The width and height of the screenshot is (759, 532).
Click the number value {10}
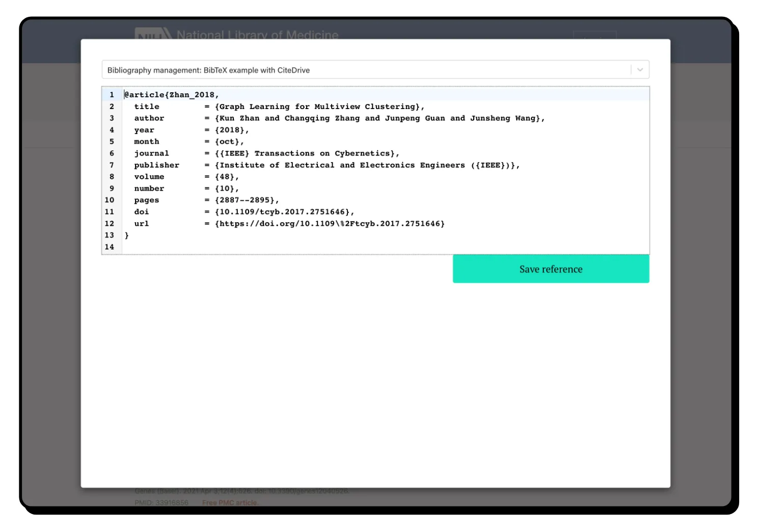[226, 189]
